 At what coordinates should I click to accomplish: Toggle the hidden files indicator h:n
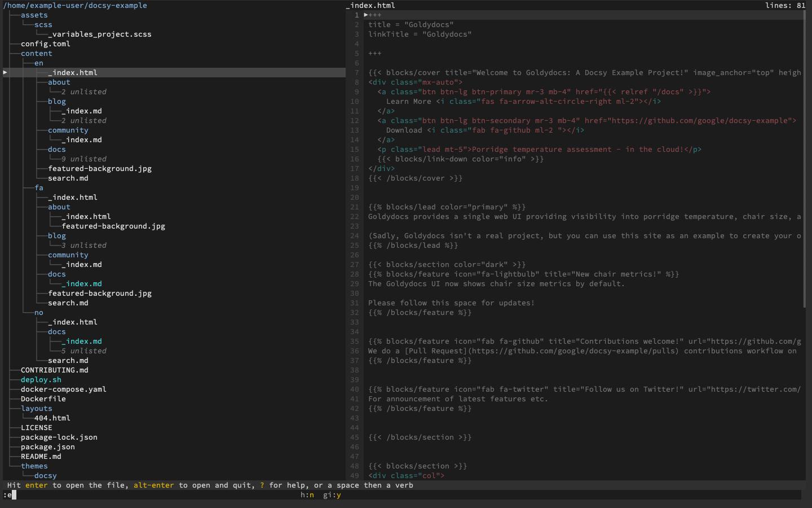pos(307,495)
